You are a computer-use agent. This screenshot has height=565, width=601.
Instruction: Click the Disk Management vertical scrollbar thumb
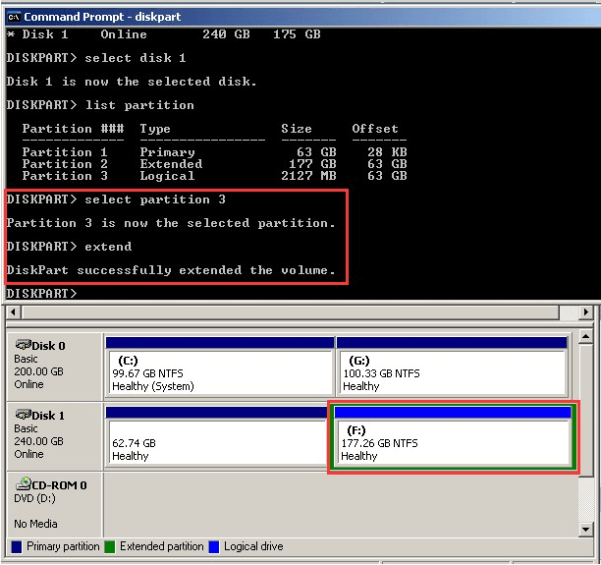click(x=585, y=410)
